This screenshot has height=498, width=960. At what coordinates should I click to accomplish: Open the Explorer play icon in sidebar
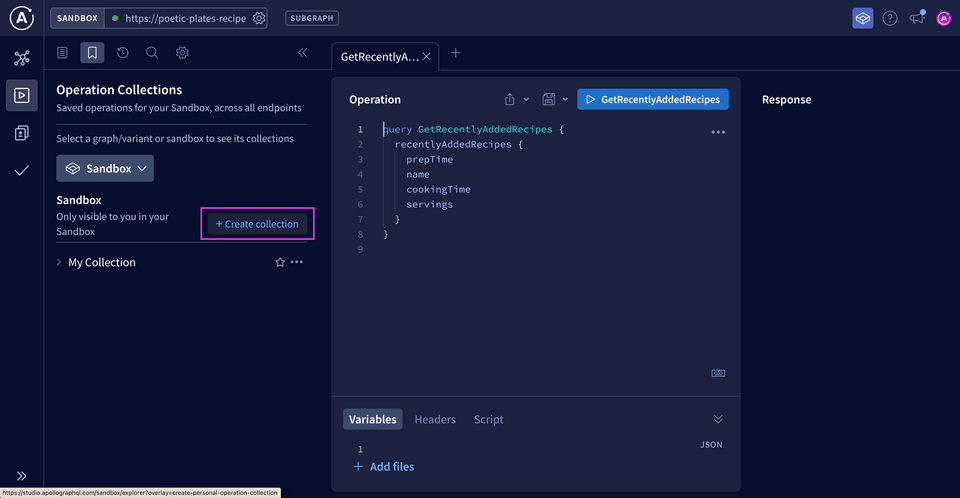click(x=21, y=96)
